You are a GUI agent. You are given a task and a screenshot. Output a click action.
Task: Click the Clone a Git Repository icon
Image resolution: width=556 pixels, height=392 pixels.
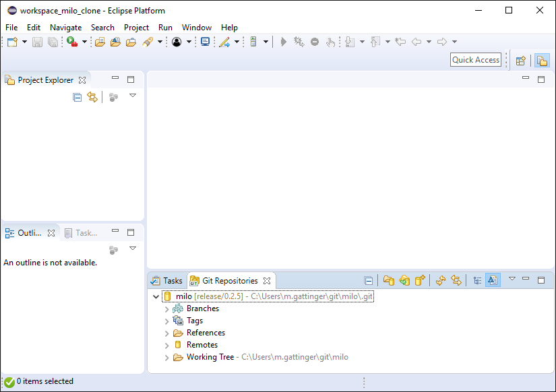tap(404, 281)
